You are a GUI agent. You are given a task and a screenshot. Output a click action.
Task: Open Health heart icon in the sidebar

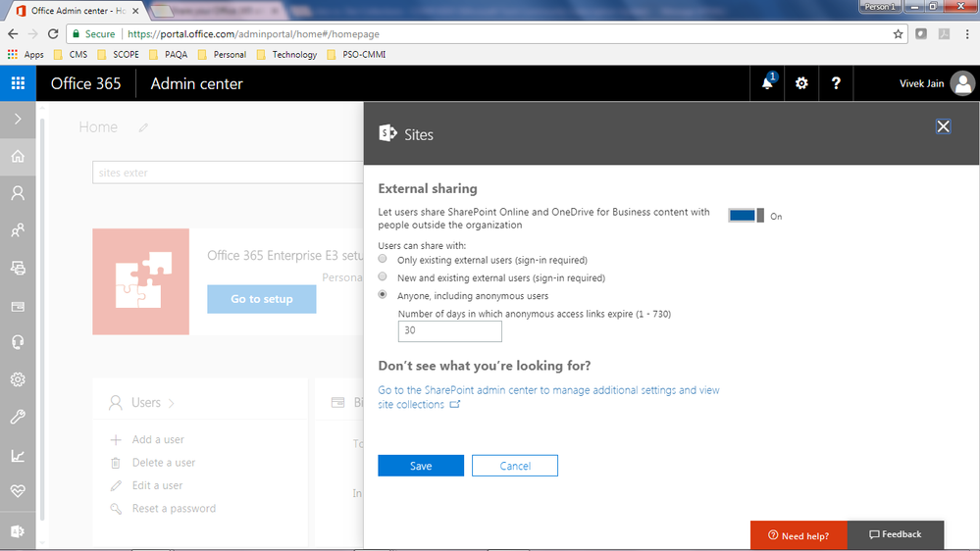18,491
